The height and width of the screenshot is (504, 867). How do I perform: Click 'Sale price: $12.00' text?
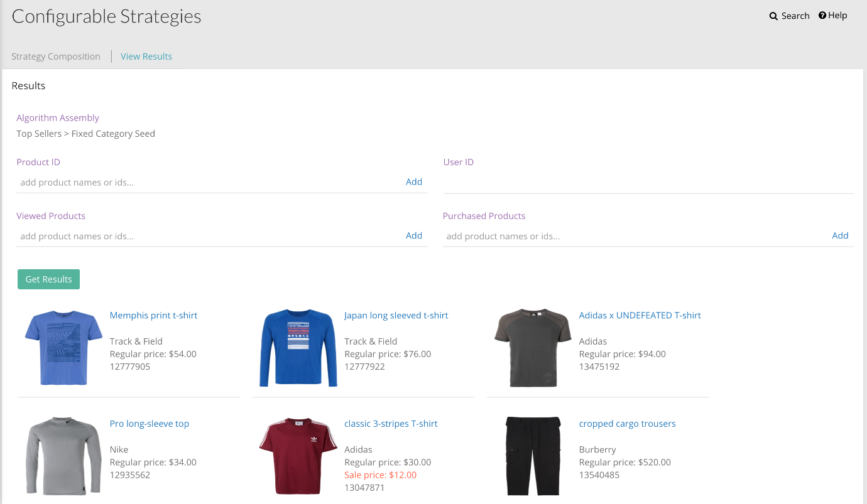[381, 475]
